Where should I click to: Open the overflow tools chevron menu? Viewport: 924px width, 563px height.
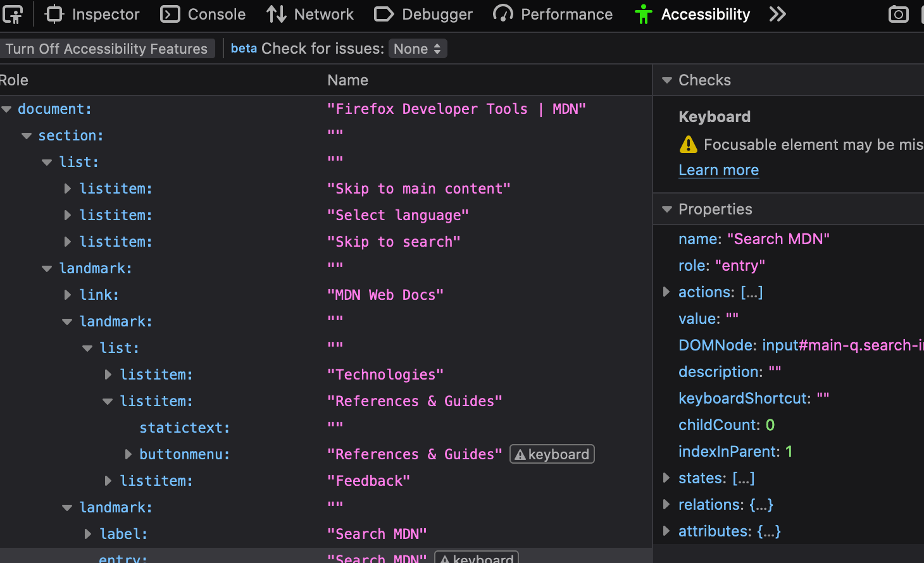point(777,14)
